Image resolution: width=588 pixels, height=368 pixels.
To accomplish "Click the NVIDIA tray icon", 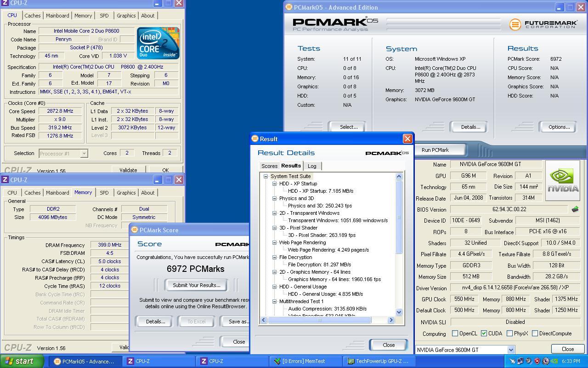I will 554,361.
